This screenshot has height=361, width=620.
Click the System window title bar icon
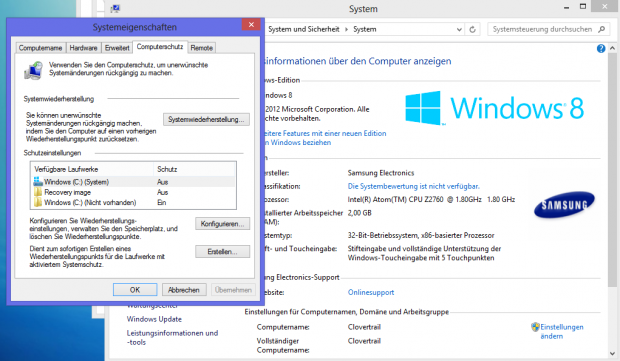[x=115, y=9]
